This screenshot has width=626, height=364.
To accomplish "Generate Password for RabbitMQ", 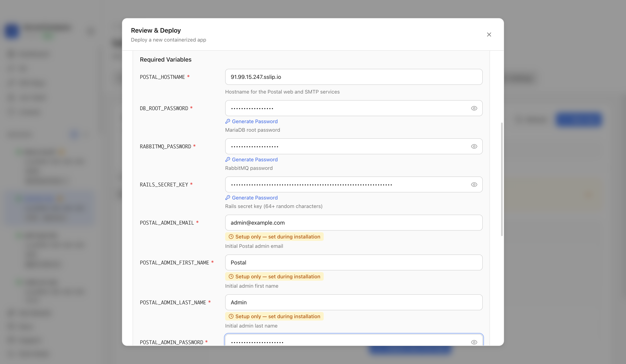I will coord(251,160).
